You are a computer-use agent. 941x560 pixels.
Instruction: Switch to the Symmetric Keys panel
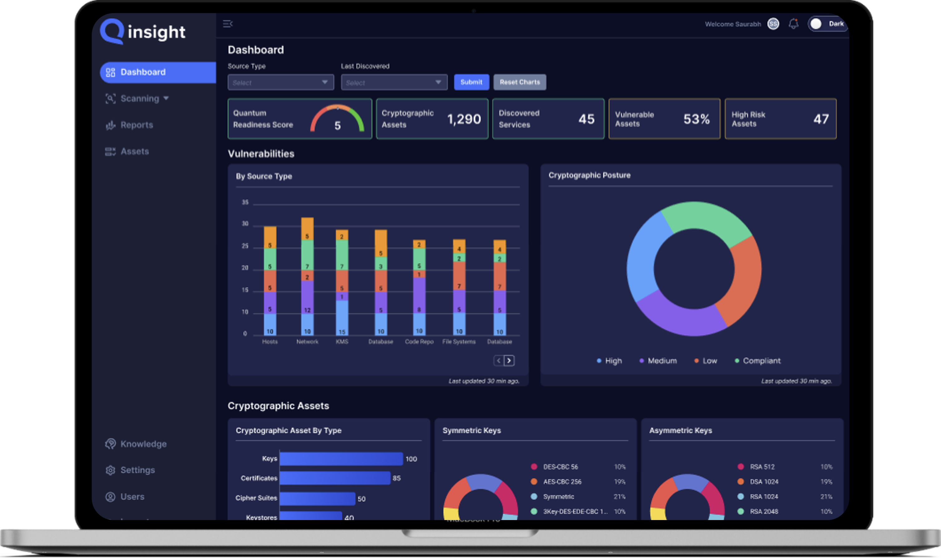472,430
